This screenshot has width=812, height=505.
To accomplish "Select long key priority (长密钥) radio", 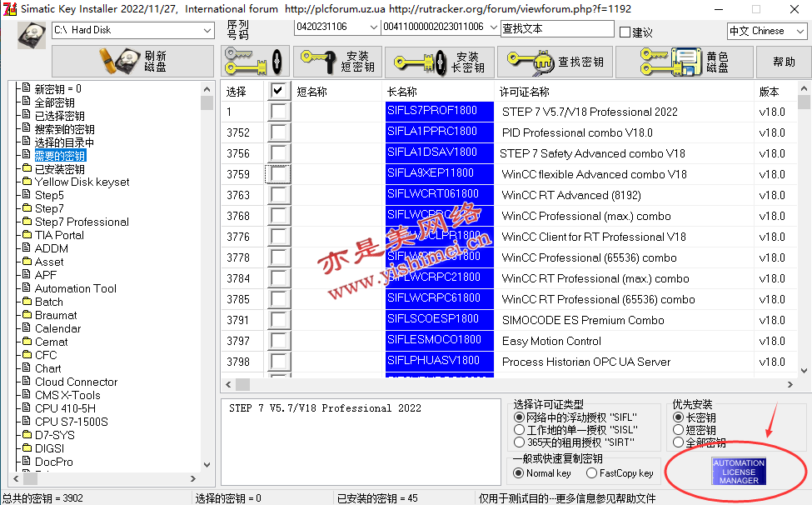I will [x=678, y=417].
